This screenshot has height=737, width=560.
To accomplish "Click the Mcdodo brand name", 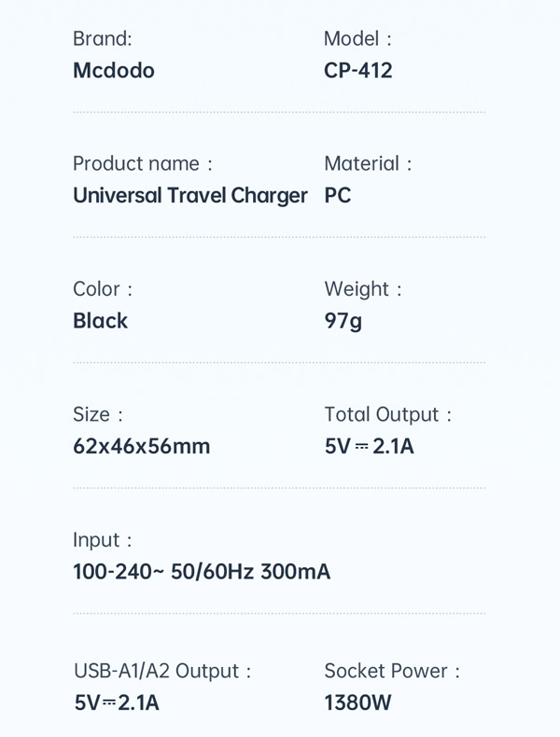I will 114,70.
